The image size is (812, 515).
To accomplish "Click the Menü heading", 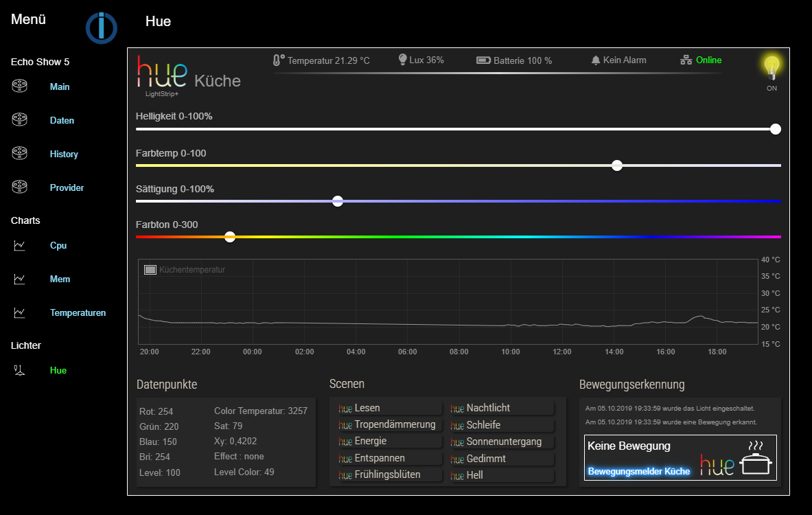I will [x=28, y=19].
